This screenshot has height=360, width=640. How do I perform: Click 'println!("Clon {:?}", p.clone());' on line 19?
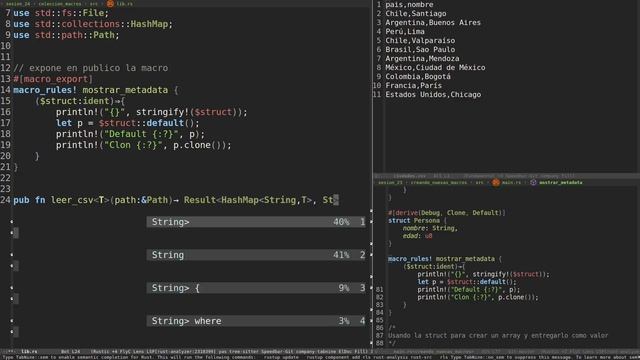[144, 145]
